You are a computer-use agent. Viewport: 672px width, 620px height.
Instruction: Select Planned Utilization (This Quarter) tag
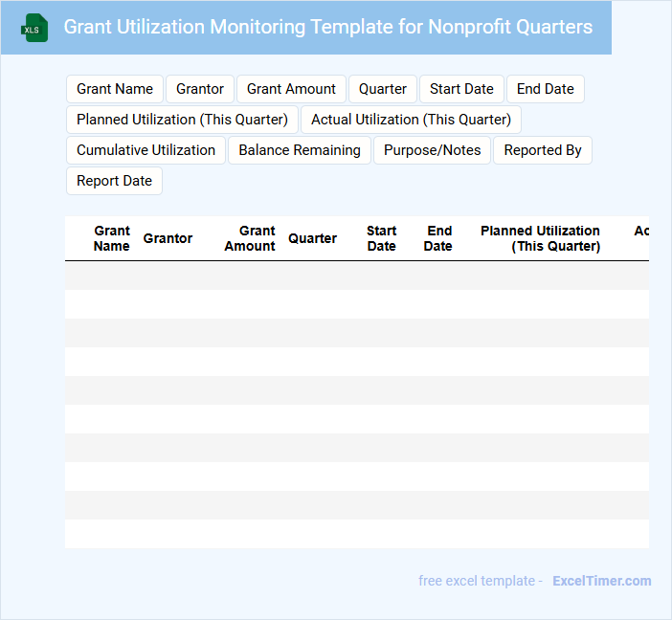point(182,120)
